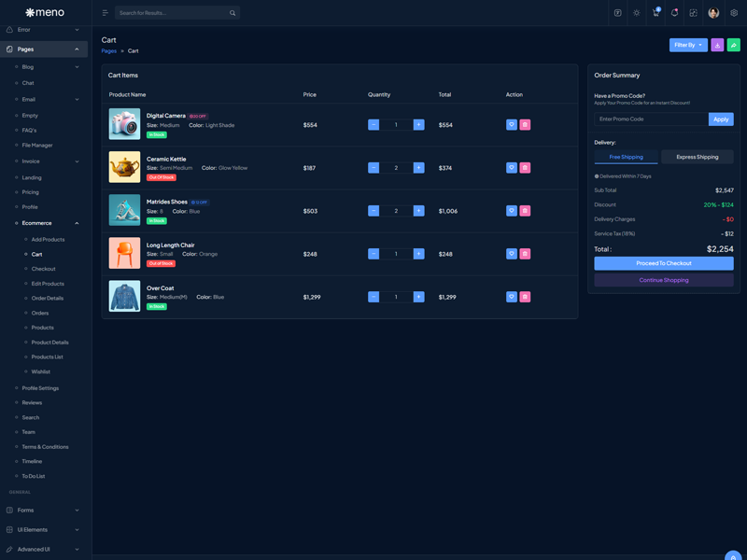Click the purple download button

[x=717, y=45]
